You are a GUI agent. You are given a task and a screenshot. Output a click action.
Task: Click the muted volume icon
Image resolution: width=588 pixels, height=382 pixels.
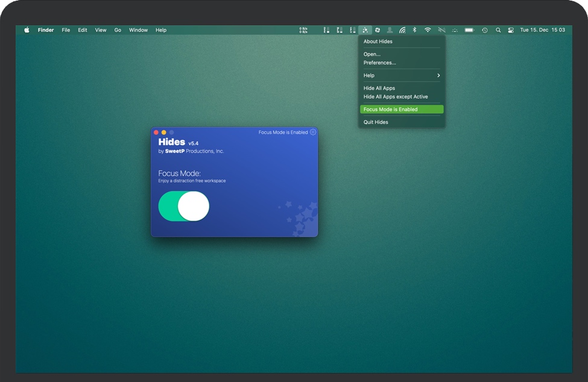point(441,30)
